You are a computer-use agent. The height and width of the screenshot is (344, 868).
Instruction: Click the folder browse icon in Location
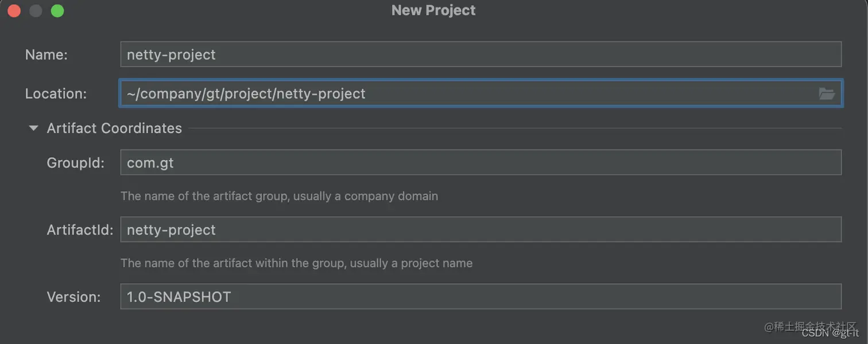(x=827, y=93)
